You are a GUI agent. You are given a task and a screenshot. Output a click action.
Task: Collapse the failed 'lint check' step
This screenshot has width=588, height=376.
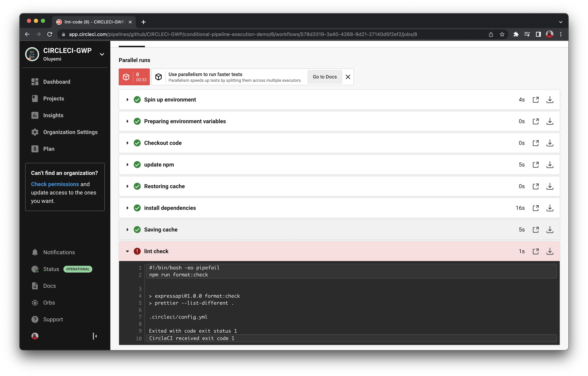click(x=127, y=251)
